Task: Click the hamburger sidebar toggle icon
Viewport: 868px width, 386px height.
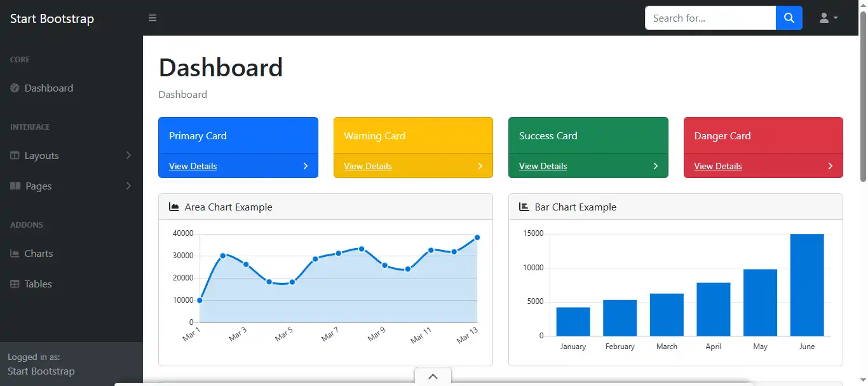Action: click(x=153, y=18)
